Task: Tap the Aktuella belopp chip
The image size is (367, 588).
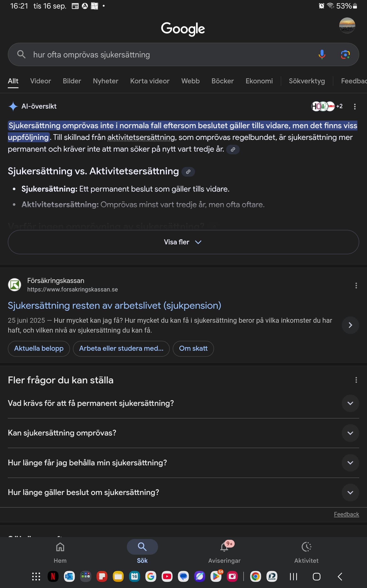Action: (39, 348)
